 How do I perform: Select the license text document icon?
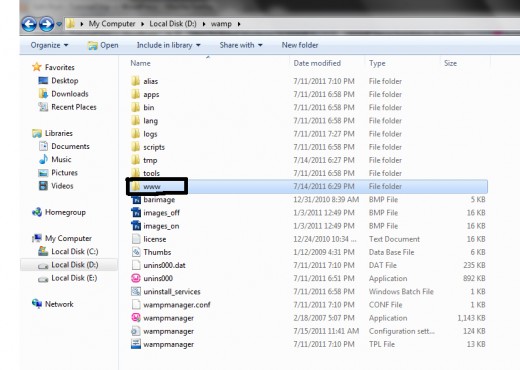pos(136,239)
